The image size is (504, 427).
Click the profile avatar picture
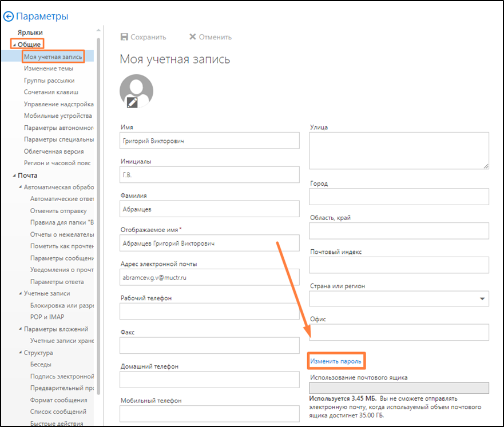click(136, 89)
